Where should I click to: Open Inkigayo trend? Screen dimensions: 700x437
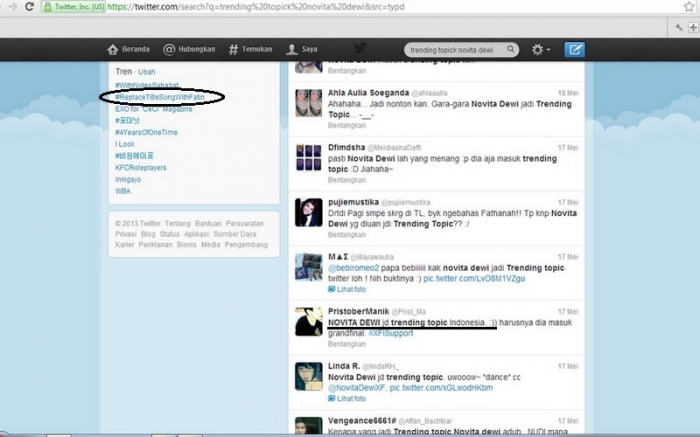coord(128,179)
